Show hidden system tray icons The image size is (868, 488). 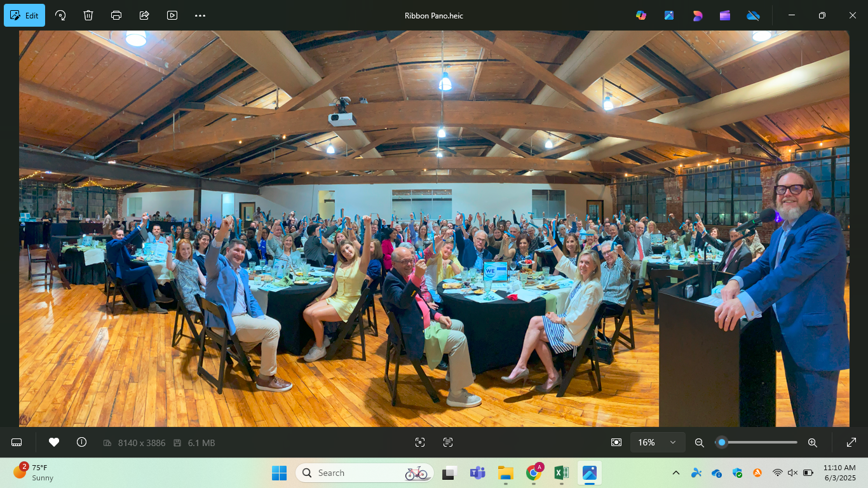(x=676, y=473)
